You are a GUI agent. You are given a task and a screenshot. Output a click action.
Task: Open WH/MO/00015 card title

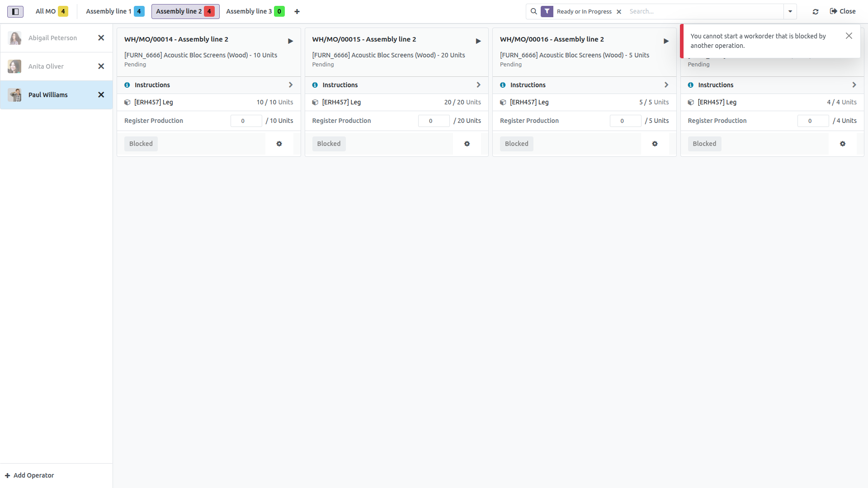pos(364,39)
